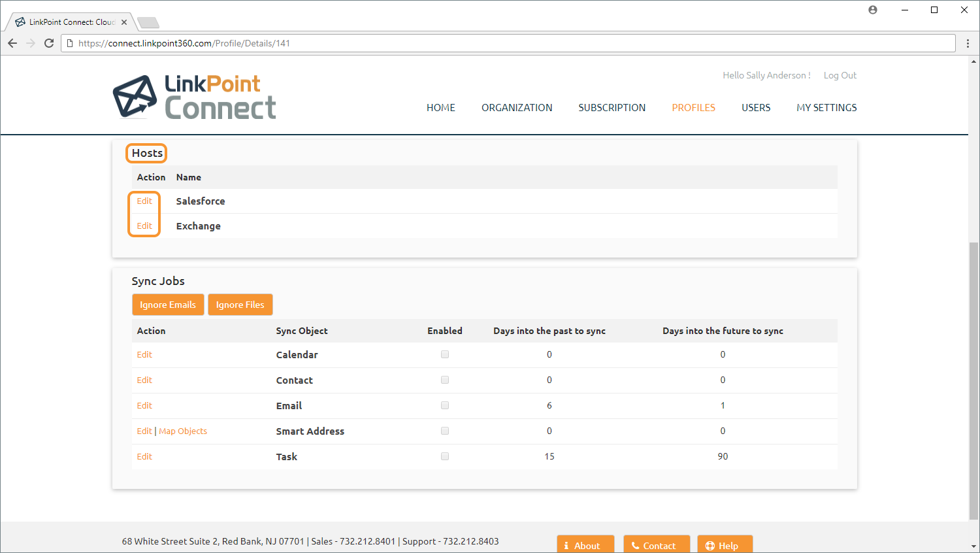Click the Sync Jobs heading
This screenshot has height=553, width=980.
pos(158,281)
